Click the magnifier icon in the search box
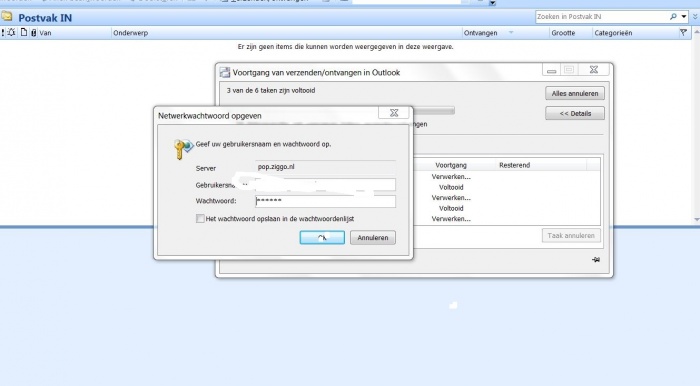The height and width of the screenshot is (386, 700). (673, 17)
